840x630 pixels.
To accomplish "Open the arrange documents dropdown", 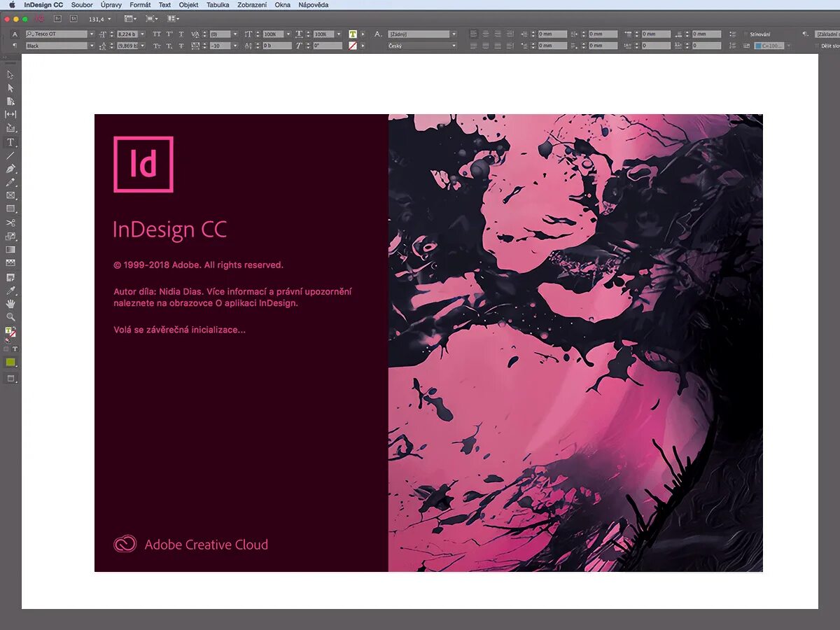I will (x=173, y=18).
